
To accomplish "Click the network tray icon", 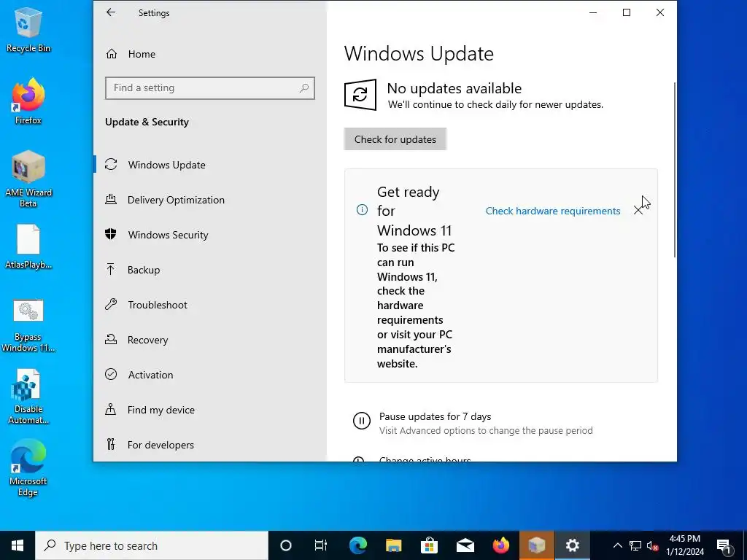I will pos(635,545).
